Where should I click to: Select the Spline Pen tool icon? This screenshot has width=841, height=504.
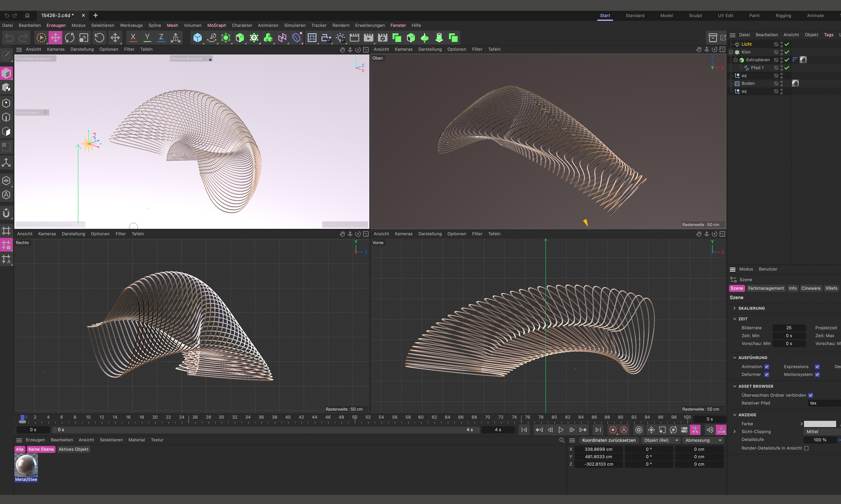pos(212,38)
